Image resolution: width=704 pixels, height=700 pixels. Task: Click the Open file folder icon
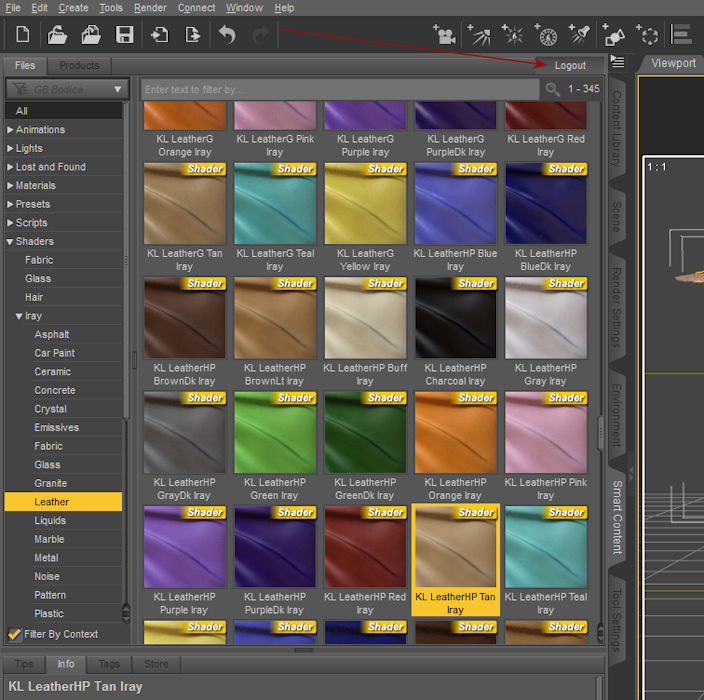tap(57, 35)
